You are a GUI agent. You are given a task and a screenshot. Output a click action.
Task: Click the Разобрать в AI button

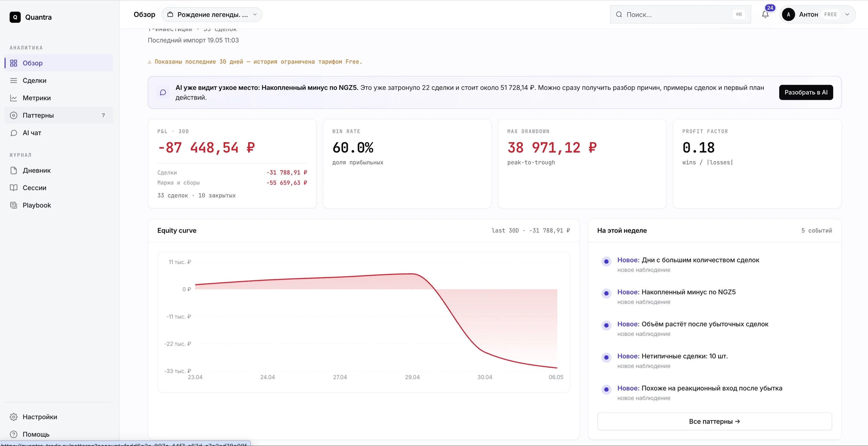[x=806, y=92]
